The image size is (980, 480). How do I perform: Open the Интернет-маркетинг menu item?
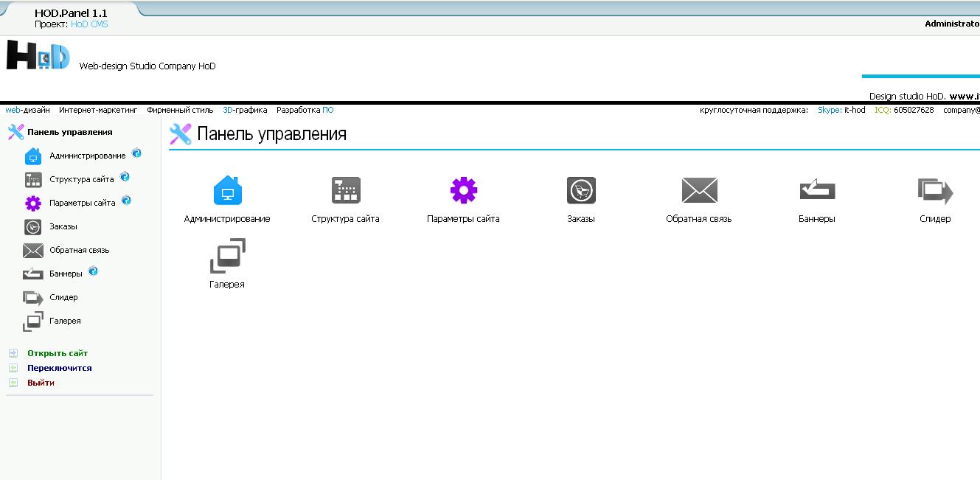click(98, 110)
